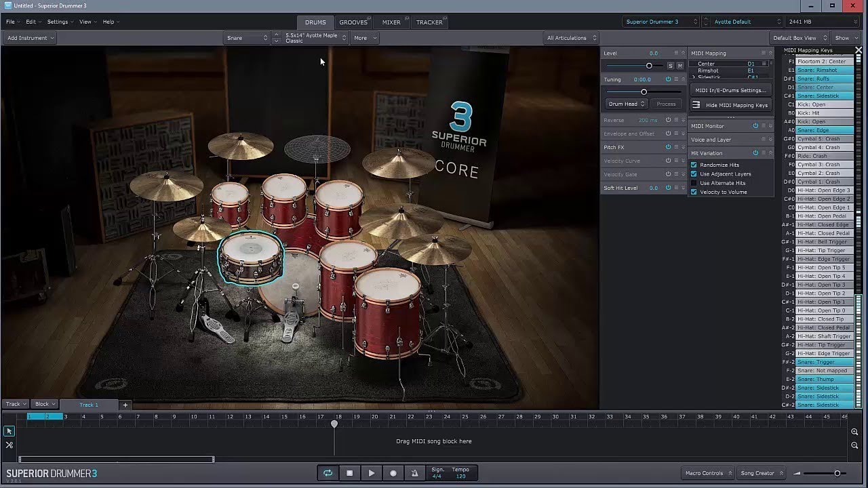This screenshot has height=488, width=868.
Task: Close the MIDI Mapping Keys panel
Action: point(859,50)
